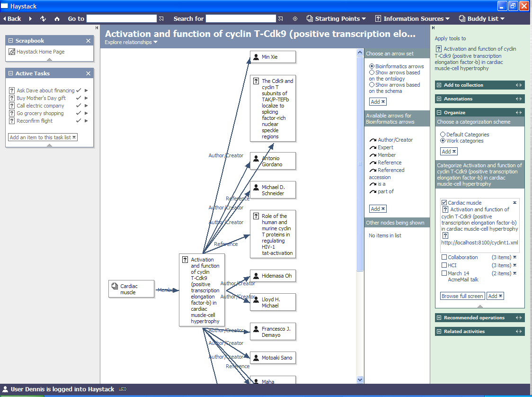Click the Home icon in the toolbar
This screenshot has height=397, width=532.
[57, 19]
